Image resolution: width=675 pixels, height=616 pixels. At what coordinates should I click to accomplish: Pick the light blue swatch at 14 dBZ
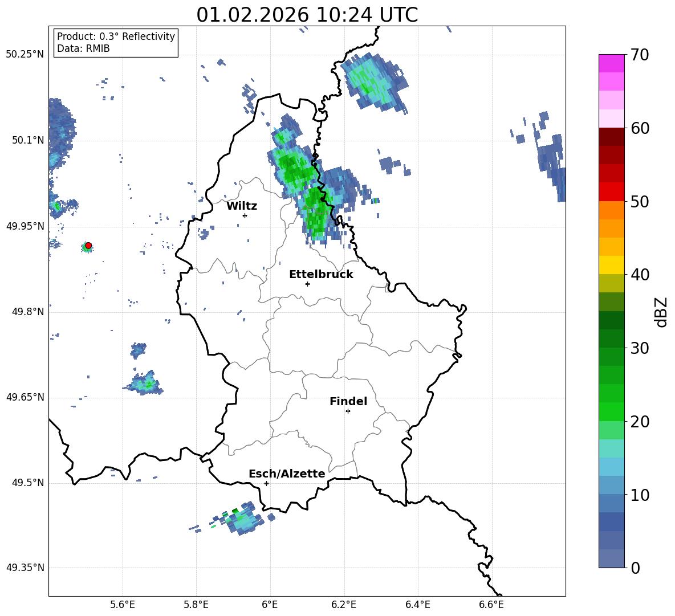611,467
